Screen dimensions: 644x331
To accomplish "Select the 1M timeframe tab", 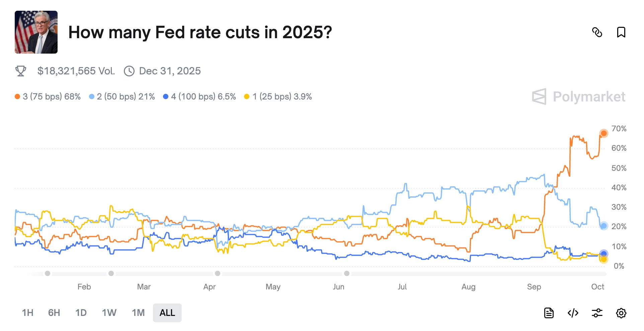I will tap(138, 313).
